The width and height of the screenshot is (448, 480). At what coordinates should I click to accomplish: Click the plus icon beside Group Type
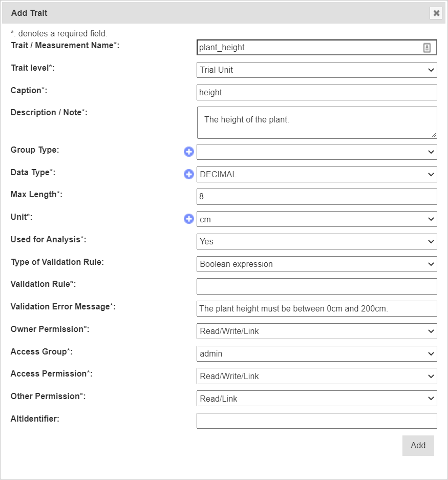(x=189, y=152)
